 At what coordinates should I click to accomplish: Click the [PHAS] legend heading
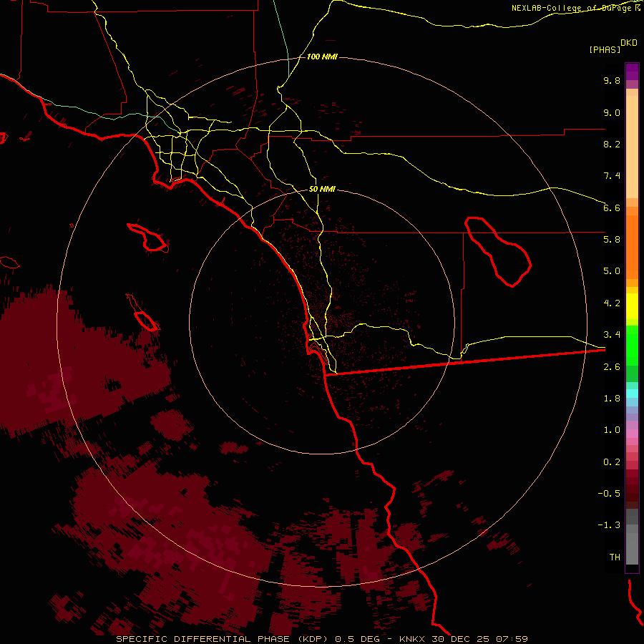(x=605, y=49)
